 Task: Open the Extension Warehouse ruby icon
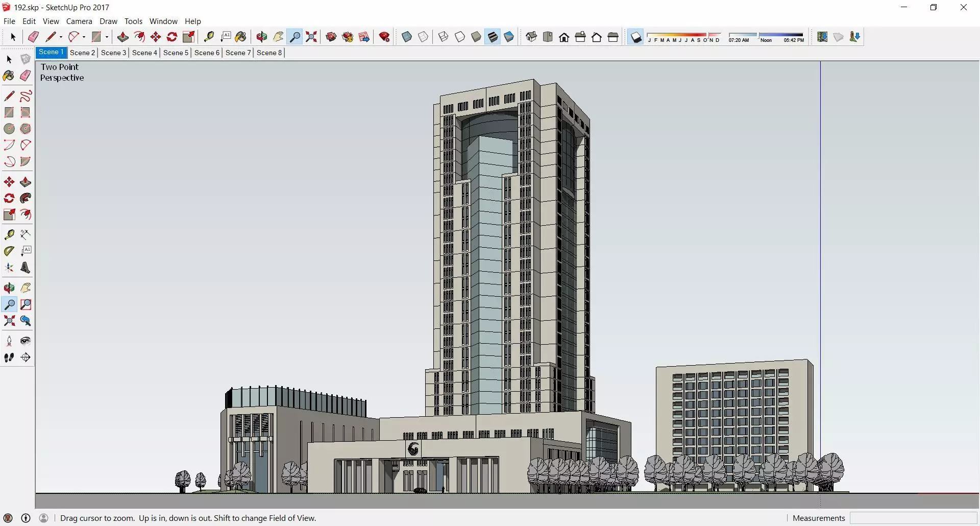coord(385,37)
